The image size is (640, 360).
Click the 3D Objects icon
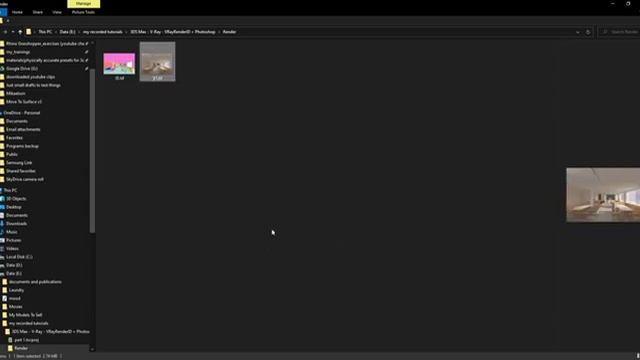2,199
